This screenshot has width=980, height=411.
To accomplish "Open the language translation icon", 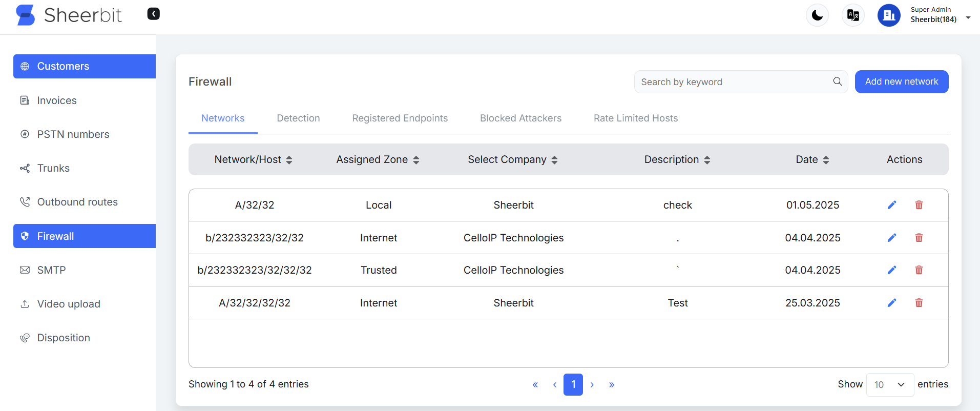I will [x=853, y=15].
